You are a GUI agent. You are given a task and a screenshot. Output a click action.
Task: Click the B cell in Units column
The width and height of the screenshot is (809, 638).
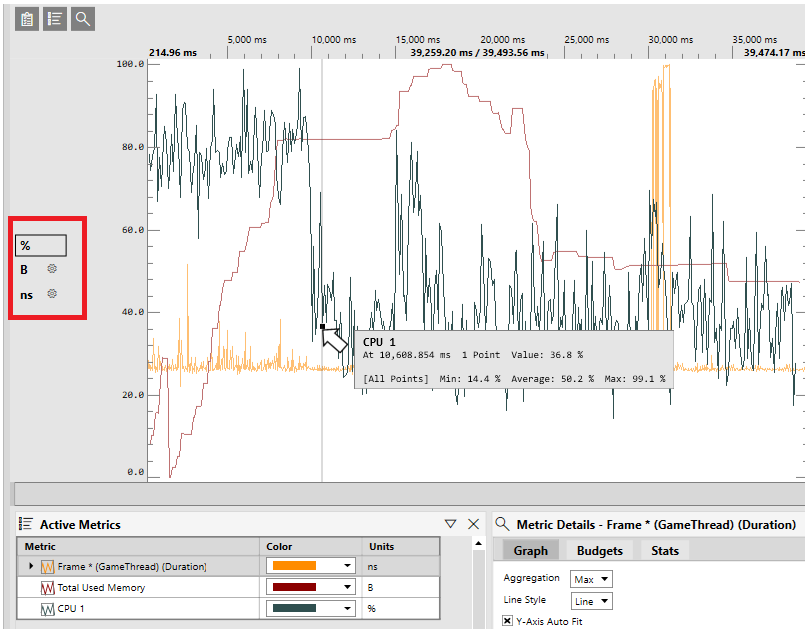pyautogui.click(x=401, y=587)
